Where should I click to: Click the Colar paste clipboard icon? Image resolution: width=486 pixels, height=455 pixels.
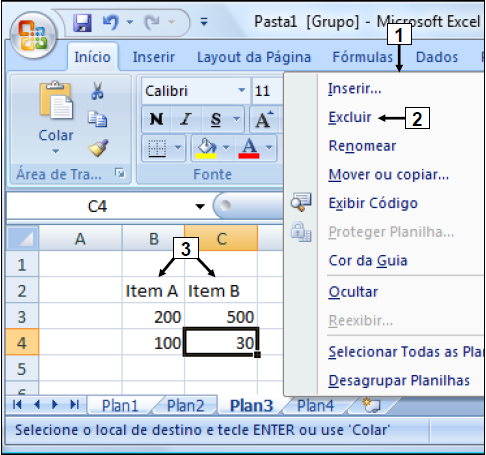56,100
